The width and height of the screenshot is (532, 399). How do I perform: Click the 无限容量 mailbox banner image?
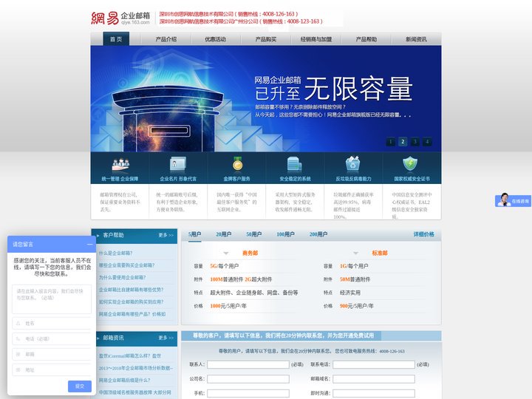click(x=266, y=98)
